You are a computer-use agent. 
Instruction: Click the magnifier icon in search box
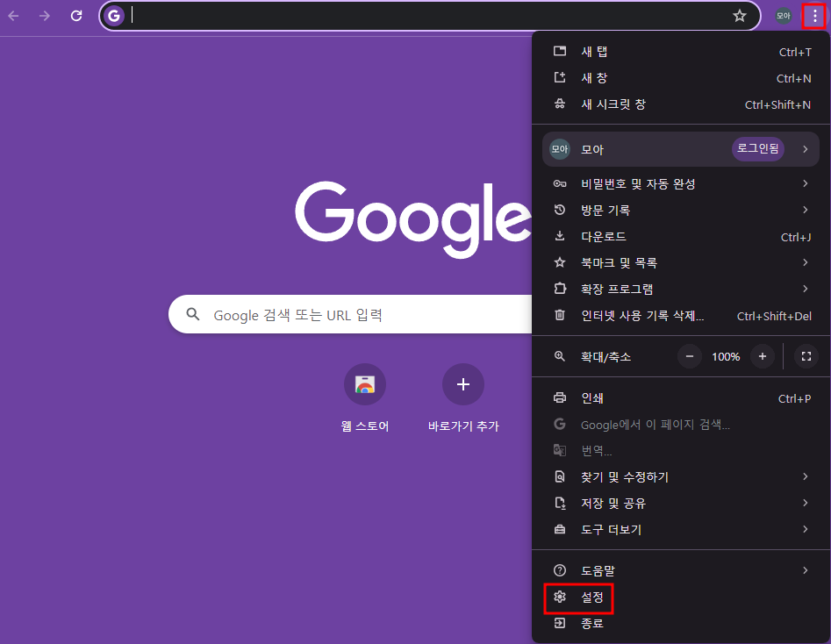click(x=193, y=314)
